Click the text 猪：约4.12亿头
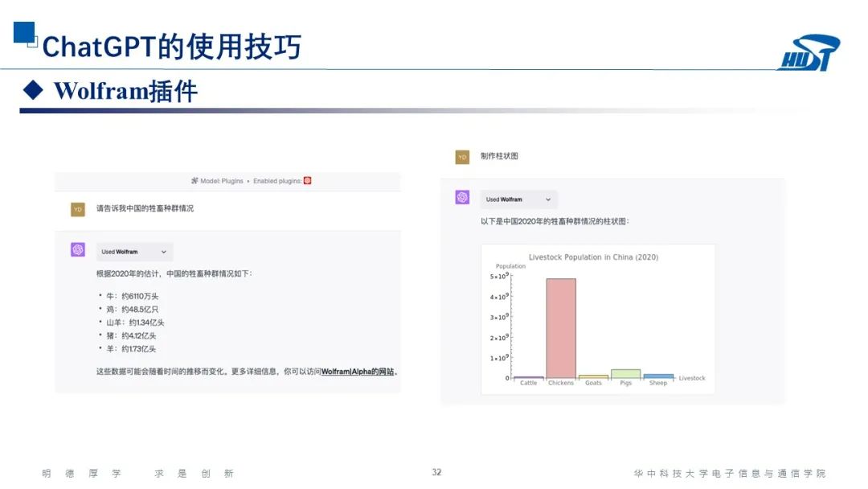This screenshot has width=868, height=489. click(x=131, y=335)
